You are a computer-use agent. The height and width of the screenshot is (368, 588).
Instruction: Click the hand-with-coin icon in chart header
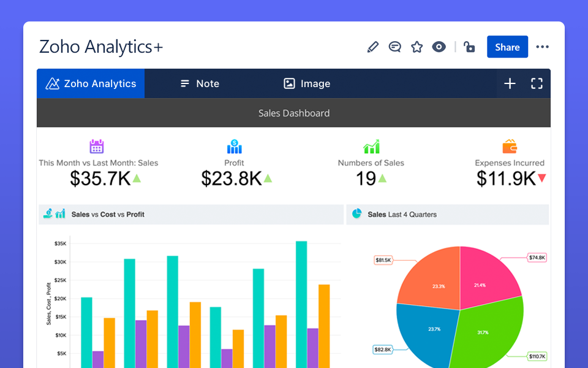[x=48, y=213]
